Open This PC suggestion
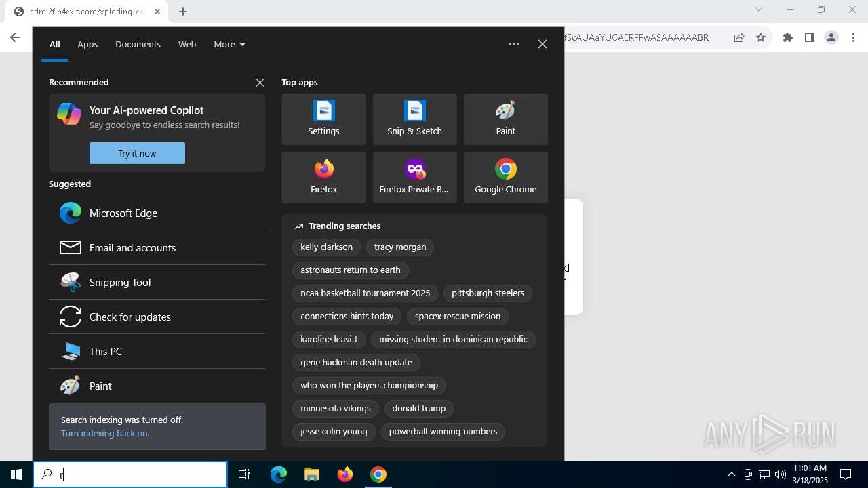Viewport: 868px width, 488px height. [x=157, y=351]
